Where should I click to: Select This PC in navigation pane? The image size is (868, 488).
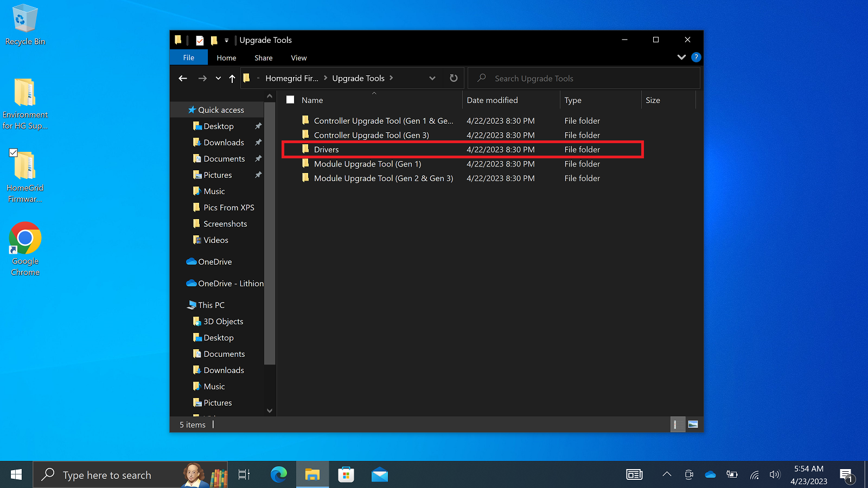pos(211,305)
